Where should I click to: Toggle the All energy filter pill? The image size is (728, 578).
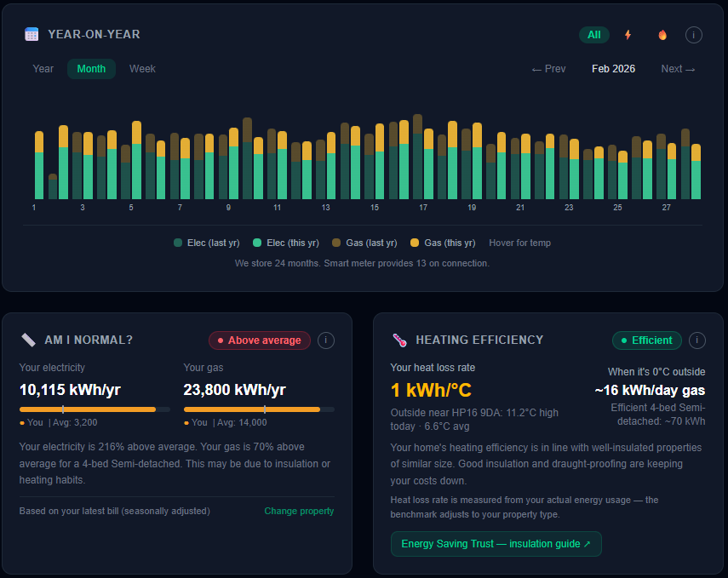(593, 35)
